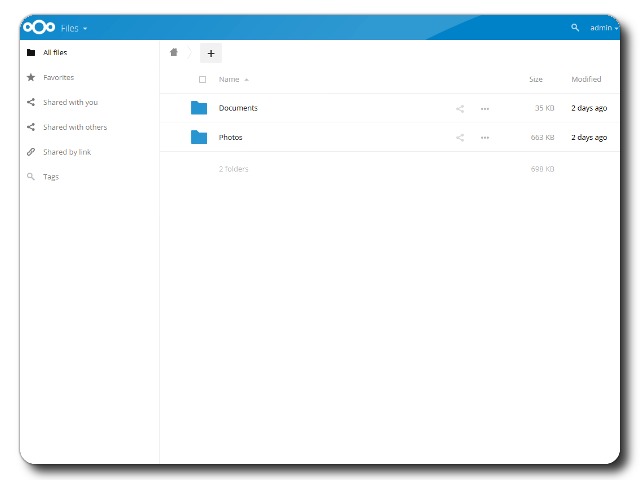Viewport: 640px width, 480px height.
Task: Toggle the select all files checkbox
Action: coord(203,79)
